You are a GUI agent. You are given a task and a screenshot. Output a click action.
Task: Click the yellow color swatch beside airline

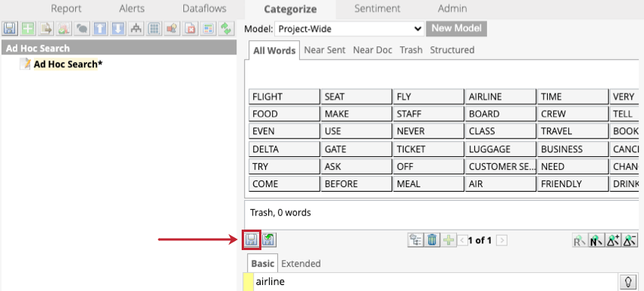tap(249, 283)
